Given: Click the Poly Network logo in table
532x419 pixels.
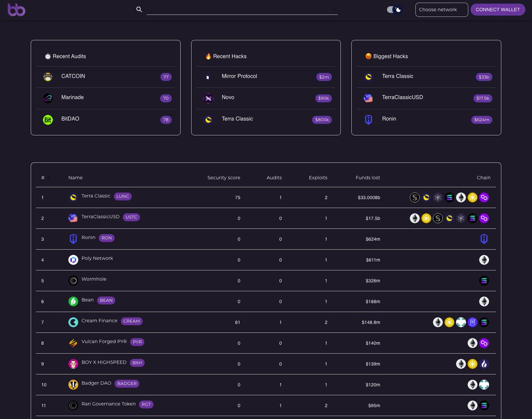Looking at the screenshot, I should pos(73,260).
